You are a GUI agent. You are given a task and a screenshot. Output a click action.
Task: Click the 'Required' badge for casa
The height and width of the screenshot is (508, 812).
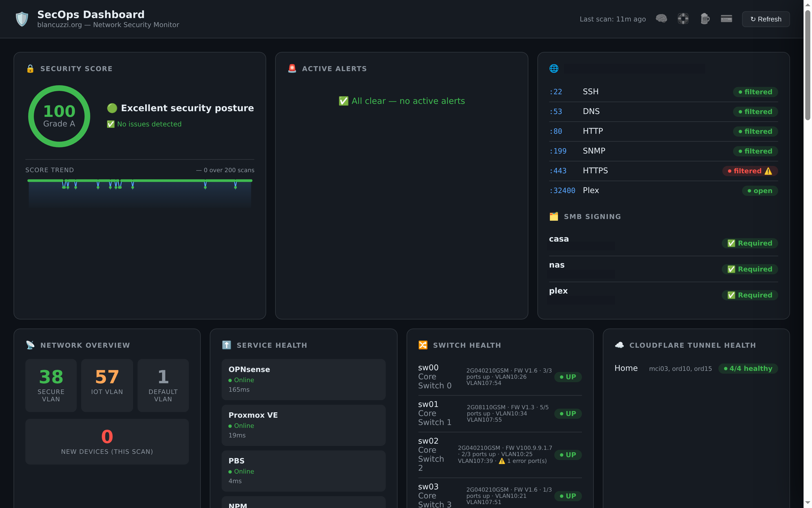click(750, 243)
